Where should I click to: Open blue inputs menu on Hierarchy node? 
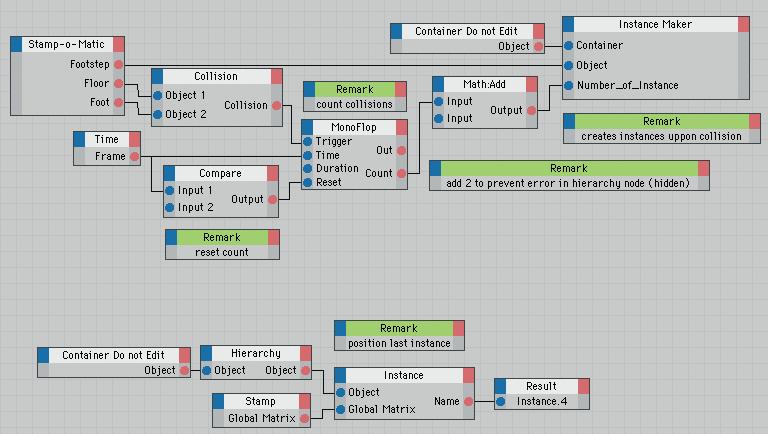click(x=206, y=353)
